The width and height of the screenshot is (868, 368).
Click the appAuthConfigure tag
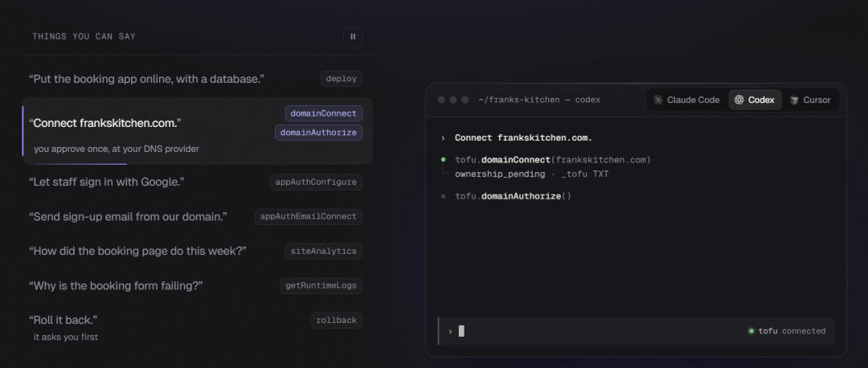point(316,182)
